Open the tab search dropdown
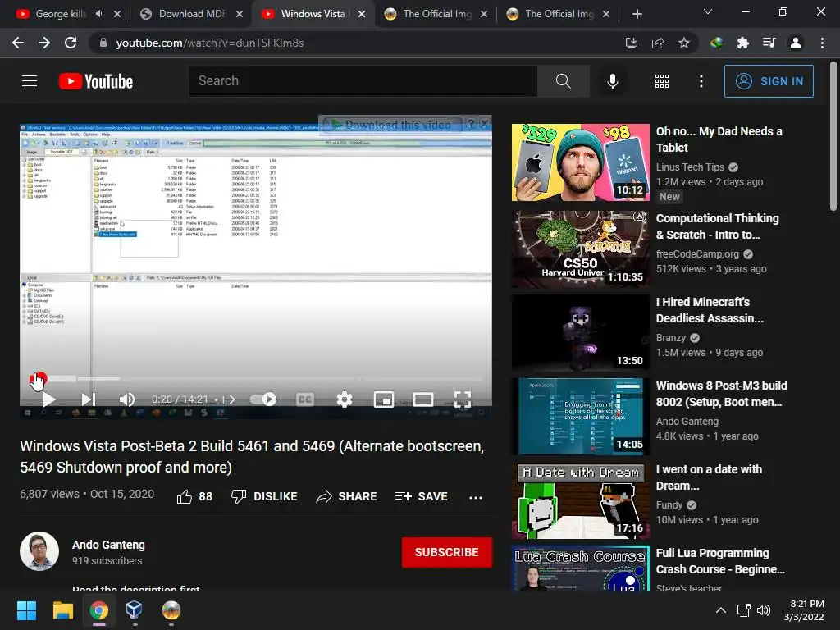840x630 pixels. point(708,11)
